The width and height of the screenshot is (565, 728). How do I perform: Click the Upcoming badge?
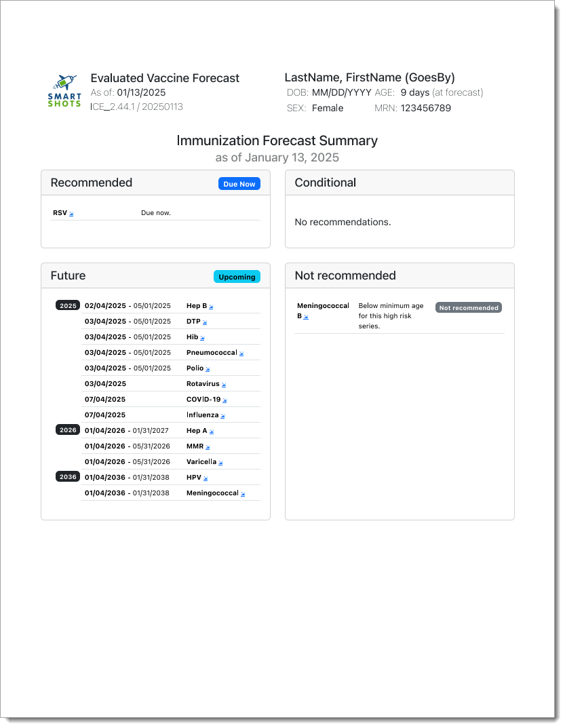click(237, 277)
